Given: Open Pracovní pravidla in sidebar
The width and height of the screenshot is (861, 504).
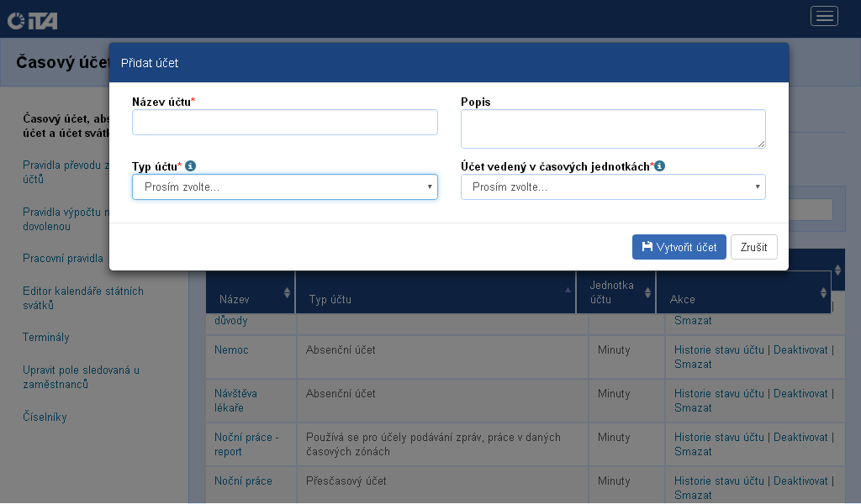Looking at the screenshot, I should tap(63, 259).
